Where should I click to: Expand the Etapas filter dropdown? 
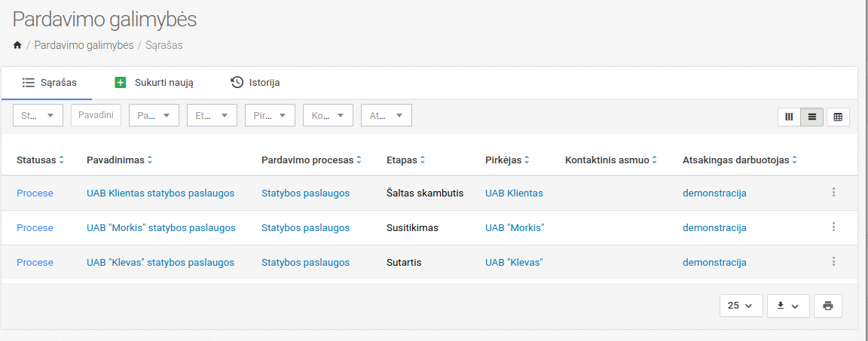212,115
